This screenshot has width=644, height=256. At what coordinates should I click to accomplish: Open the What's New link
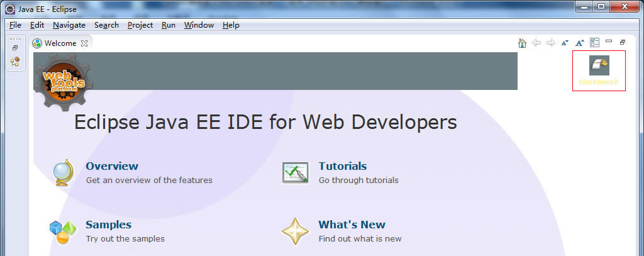coord(352,225)
